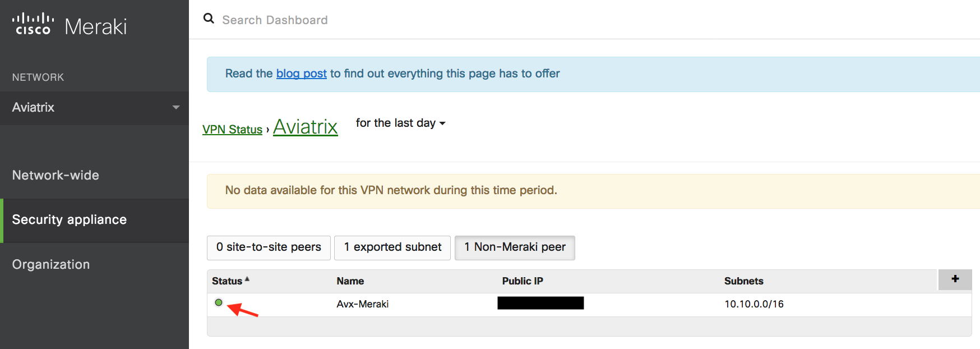The height and width of the screenshot is (349, 980).
Task: Open the blog post link
Action: (x=301, y=74)
